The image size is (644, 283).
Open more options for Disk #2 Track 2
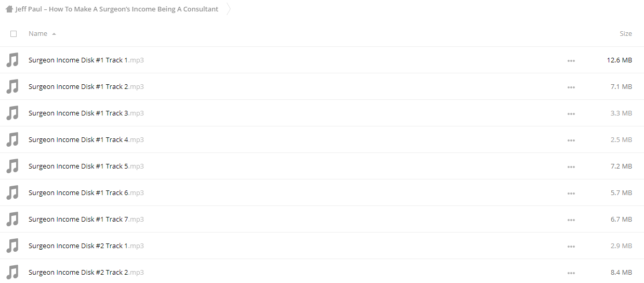pos(571,273)
